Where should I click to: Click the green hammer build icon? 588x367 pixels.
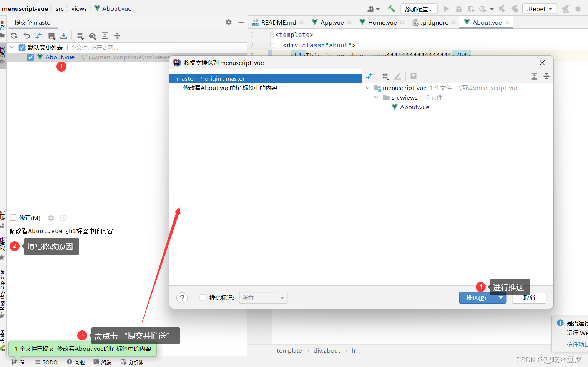[x=391, y=8]
